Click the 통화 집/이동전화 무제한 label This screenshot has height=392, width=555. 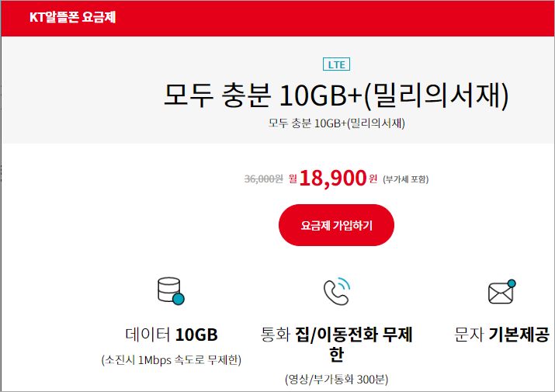pyautogui.click(x=336, y=344)
